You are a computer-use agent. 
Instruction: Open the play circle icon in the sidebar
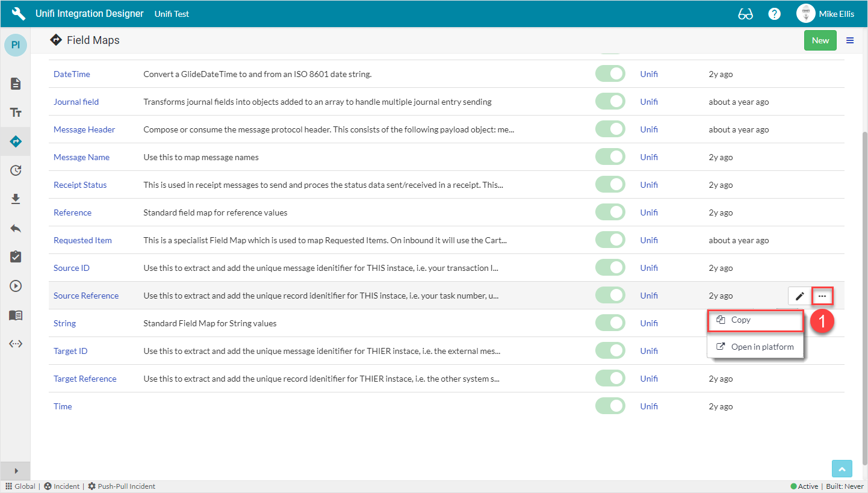point(15,285)
